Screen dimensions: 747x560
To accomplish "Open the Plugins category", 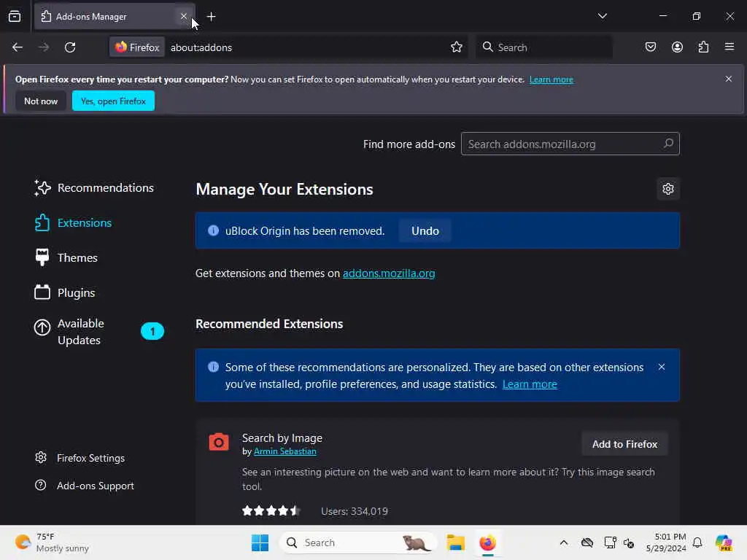I will (x=64, y=293).
